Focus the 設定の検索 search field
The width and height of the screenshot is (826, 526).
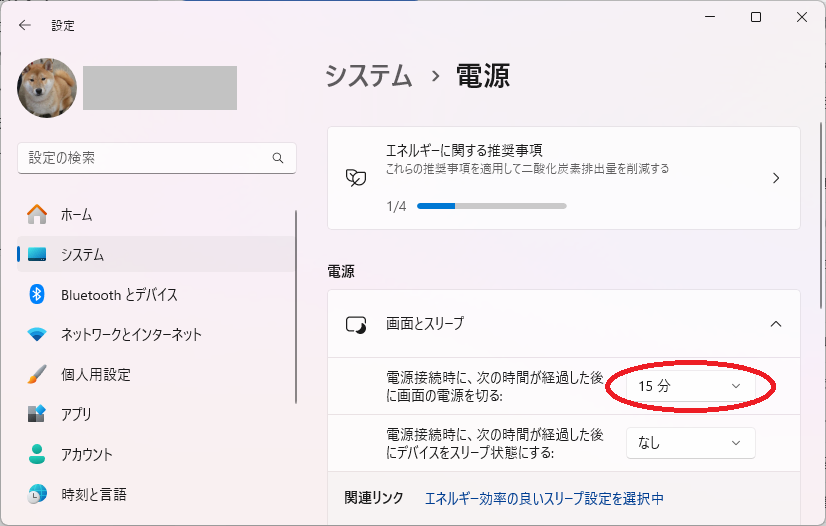tap(157, 158)
